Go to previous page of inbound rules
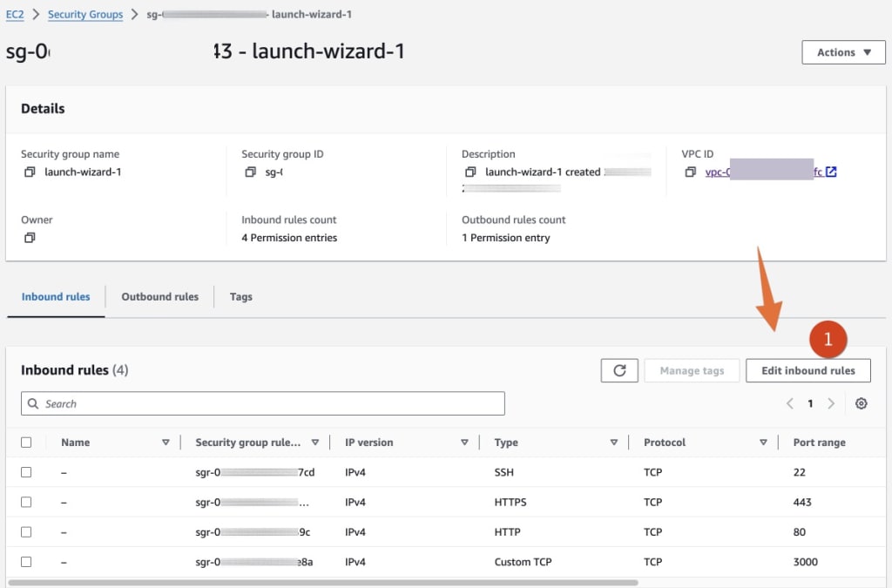Viewport: 892px width, 588px height. tap(789, 403)
